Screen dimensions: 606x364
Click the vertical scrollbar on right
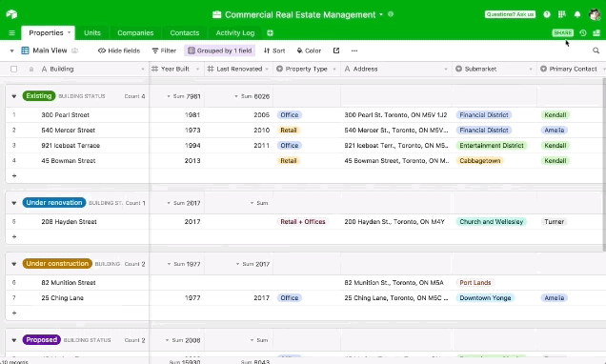coord(604,164)
